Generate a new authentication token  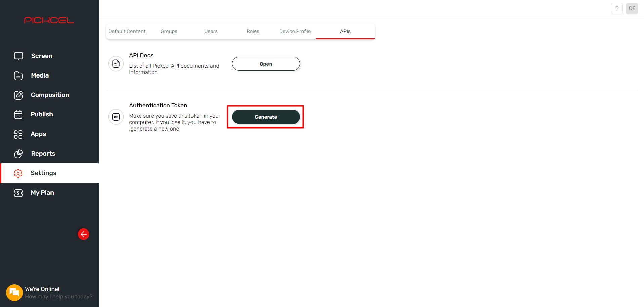[266, 117]
